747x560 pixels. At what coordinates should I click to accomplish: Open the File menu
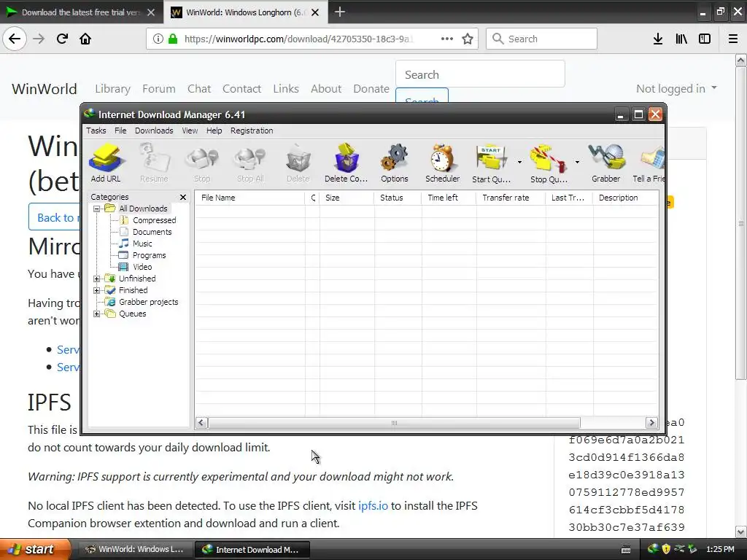click(120, 131)
